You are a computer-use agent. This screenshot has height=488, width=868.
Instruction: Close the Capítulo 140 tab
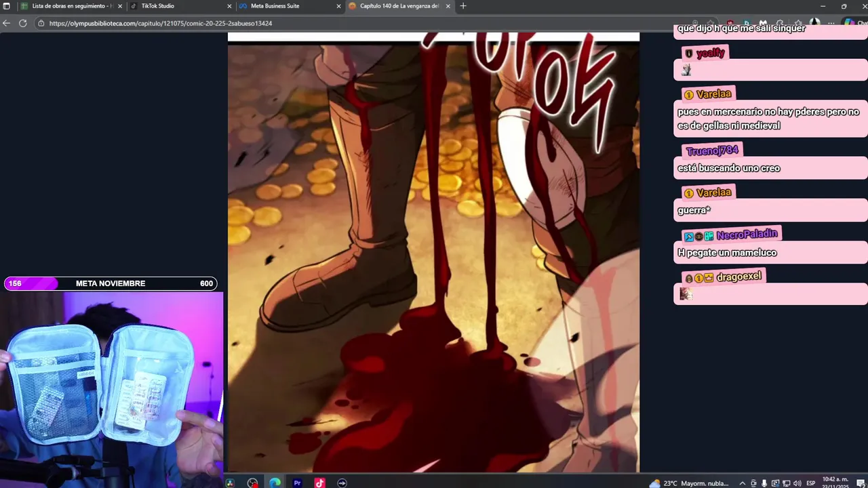[x=448, y=6]
